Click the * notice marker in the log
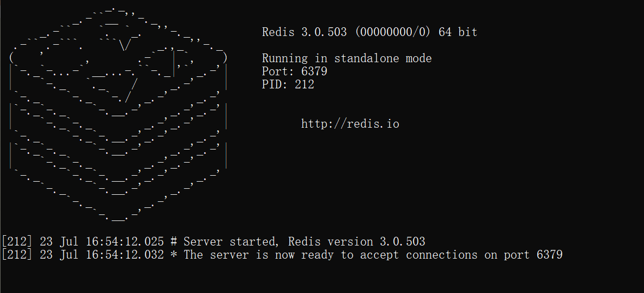The image size is (644, 293). [174, 255]
